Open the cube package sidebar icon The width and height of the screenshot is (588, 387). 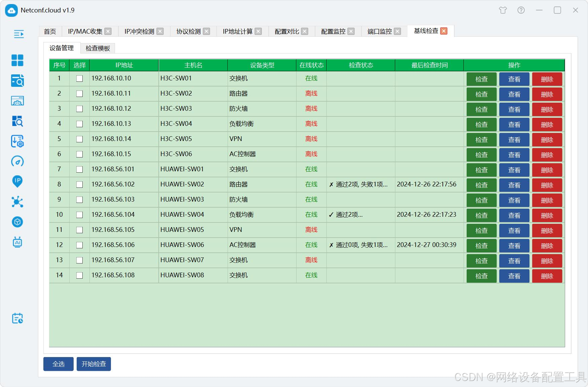(17, 222)
